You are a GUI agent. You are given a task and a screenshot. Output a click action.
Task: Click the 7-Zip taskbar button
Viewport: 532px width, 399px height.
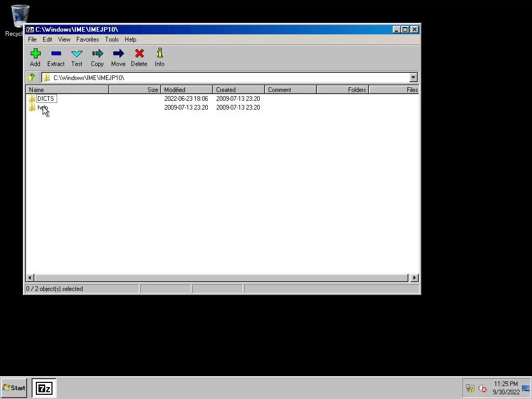tap(44, 388)
